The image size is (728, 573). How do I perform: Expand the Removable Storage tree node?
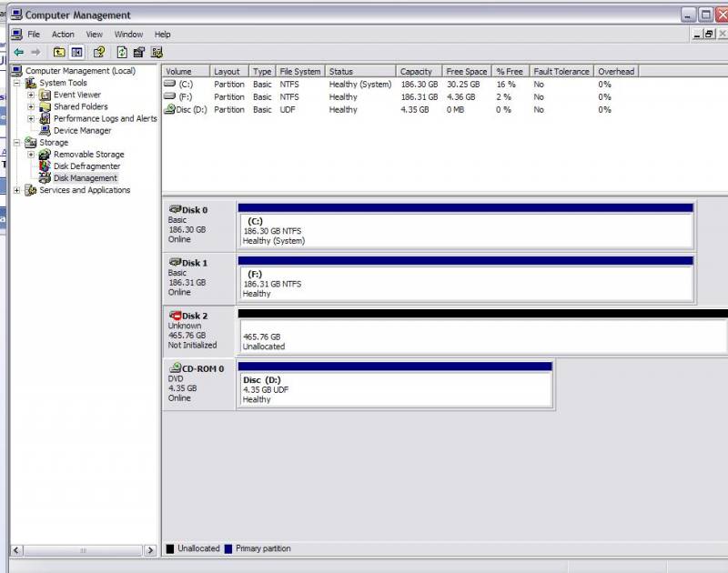(x=31, y=155)
